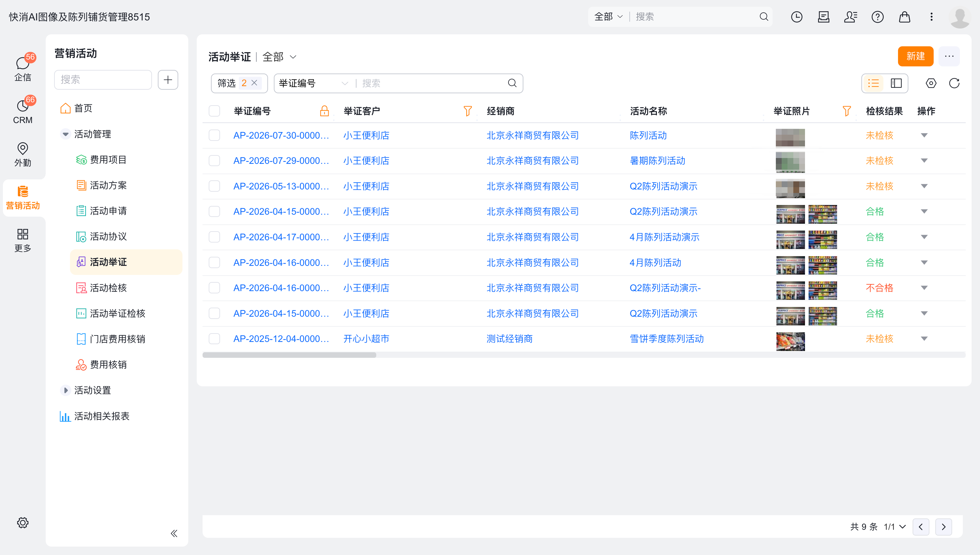The image size is (980, 555).
Task: Open the 全部 scope dropdown in global search
Action: (x=608, y=17)
